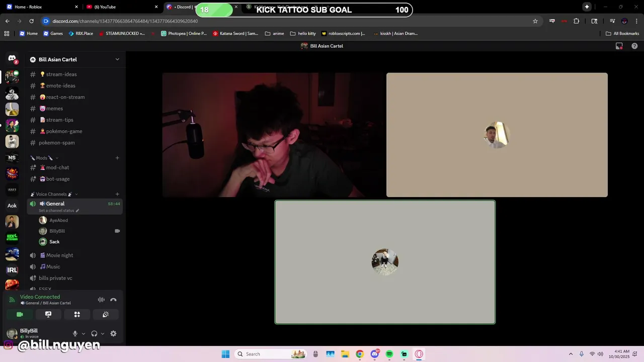
Task: Deafen with the headphones icon
Action: (94, 333)
